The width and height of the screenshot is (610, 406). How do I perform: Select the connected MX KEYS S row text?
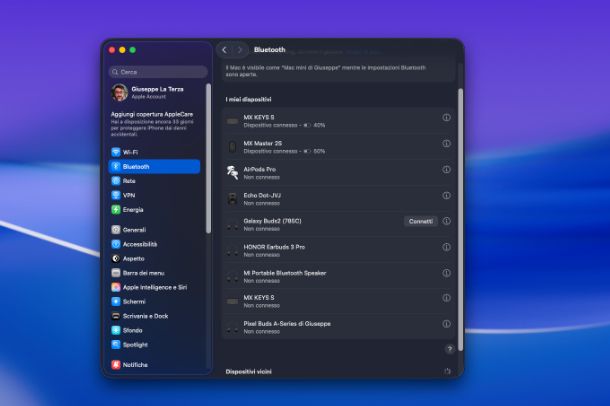click(284, 121)
